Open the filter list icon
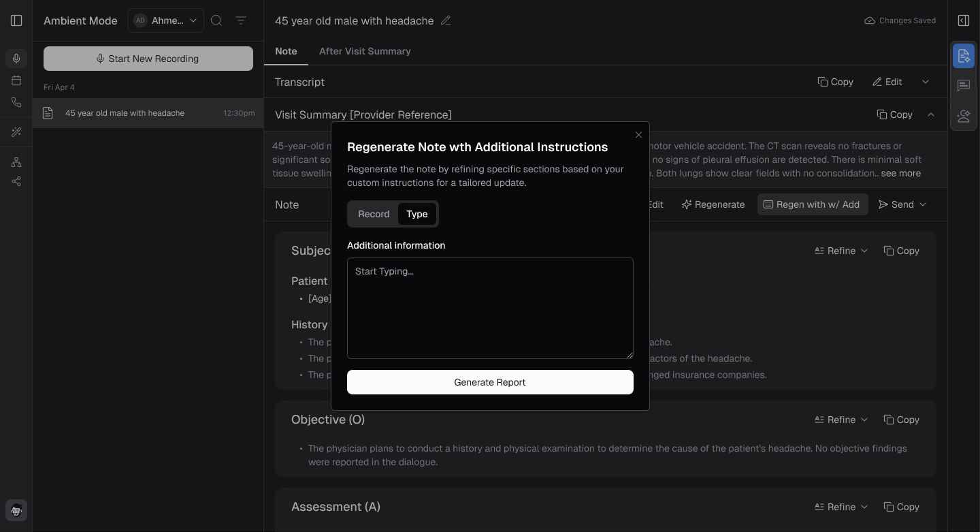Viewport: 980px width, 532px height. click(241, 20)
